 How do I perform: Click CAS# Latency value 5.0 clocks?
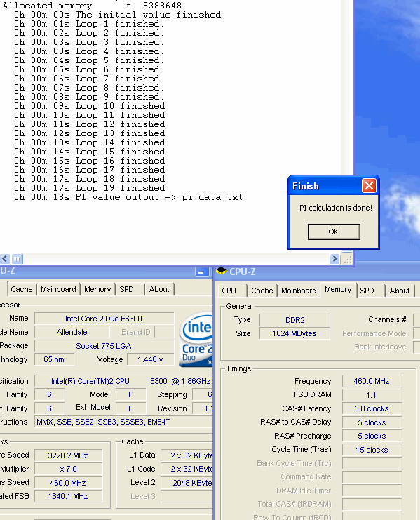click(x=372, y=408)
